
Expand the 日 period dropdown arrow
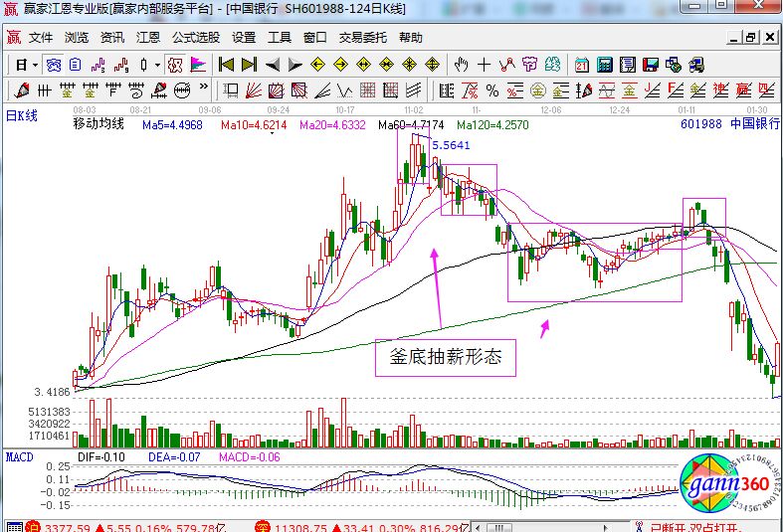35,65
